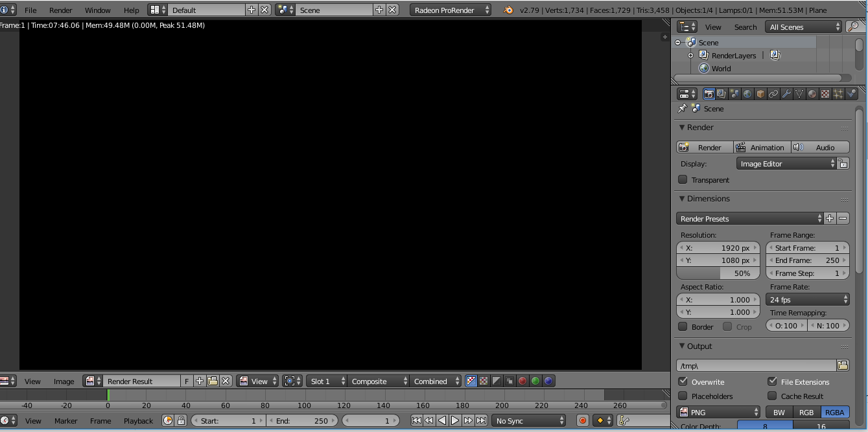The width and height of the screenshot is (868, 432).
Task: Open the Physics properties tab
Action: (851, 94)
